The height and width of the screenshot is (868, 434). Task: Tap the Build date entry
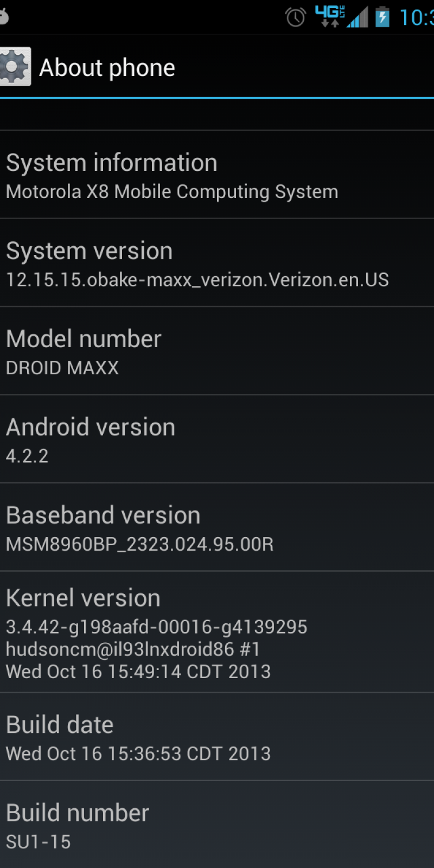[217, 737]
